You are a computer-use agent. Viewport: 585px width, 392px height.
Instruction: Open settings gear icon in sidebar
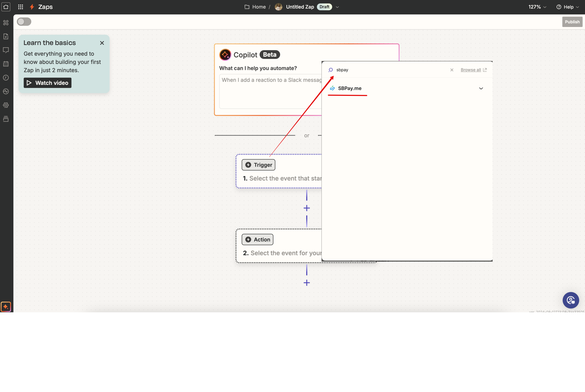click(x=6, y=105)
